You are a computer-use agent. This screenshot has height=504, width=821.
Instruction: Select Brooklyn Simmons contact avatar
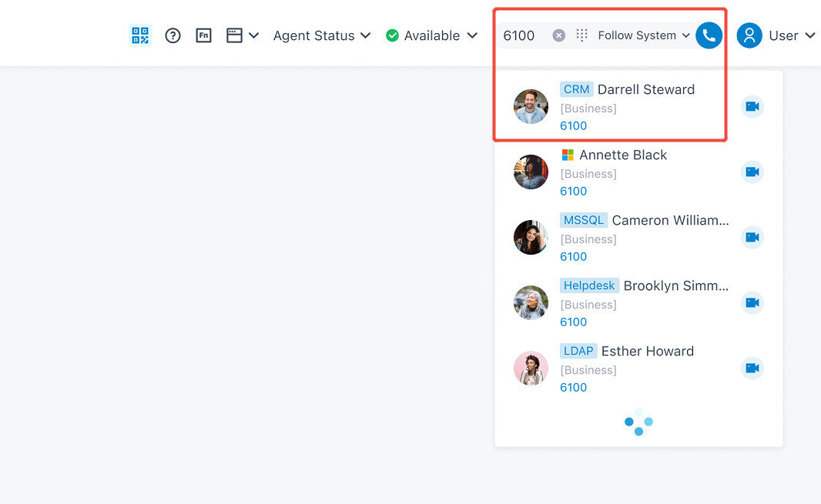(531, 302)
